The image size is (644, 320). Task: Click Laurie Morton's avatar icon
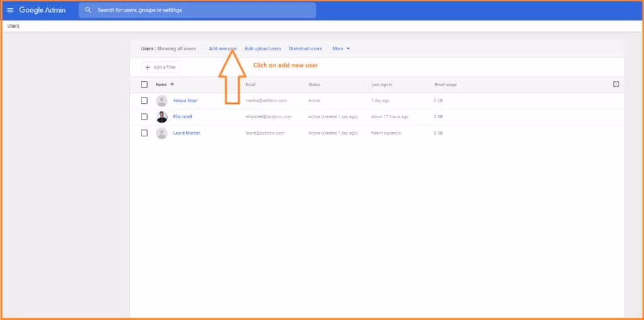162,133
